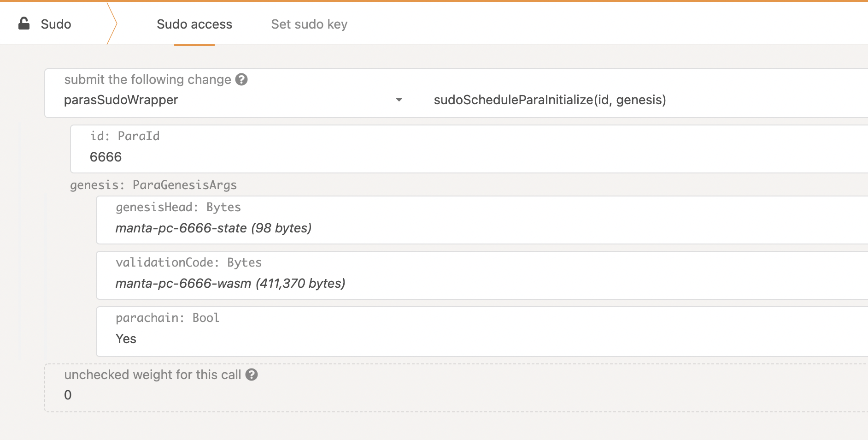The height and width of the screenshot is (440, 868).
Task: Click the breadcrumb chevron after Sudo
Action: 112,24
